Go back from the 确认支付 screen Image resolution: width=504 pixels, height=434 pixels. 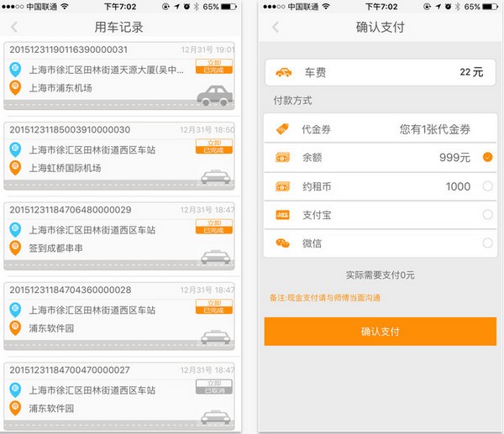[x=276, y=27]
